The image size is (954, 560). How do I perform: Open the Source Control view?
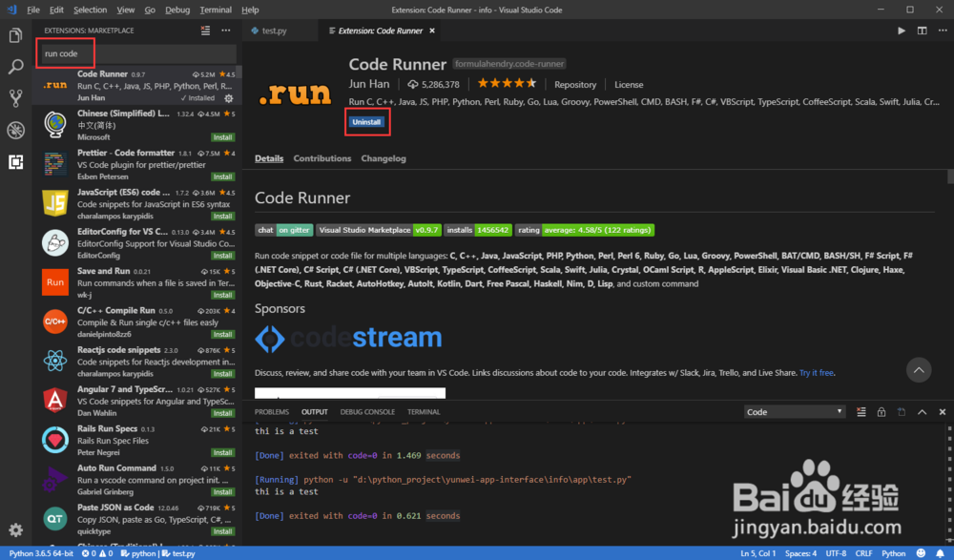[14, 98]
